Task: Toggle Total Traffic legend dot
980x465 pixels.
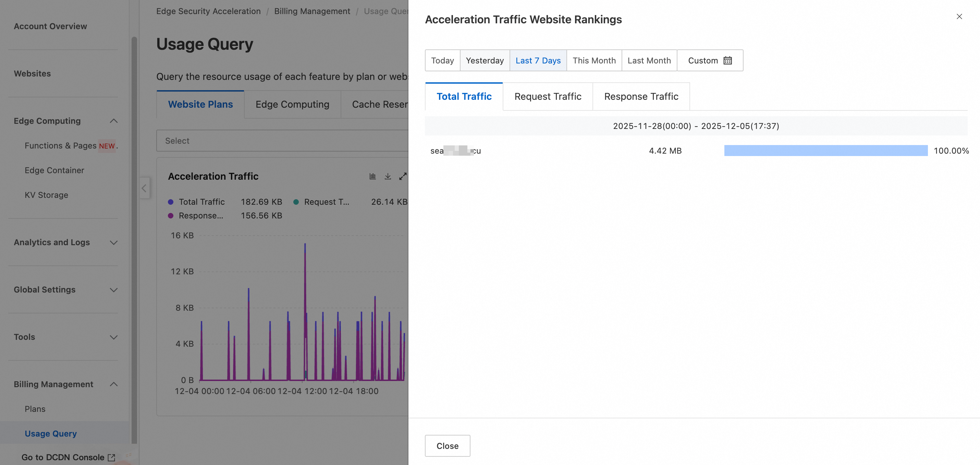Action: (x=171, y=202)
